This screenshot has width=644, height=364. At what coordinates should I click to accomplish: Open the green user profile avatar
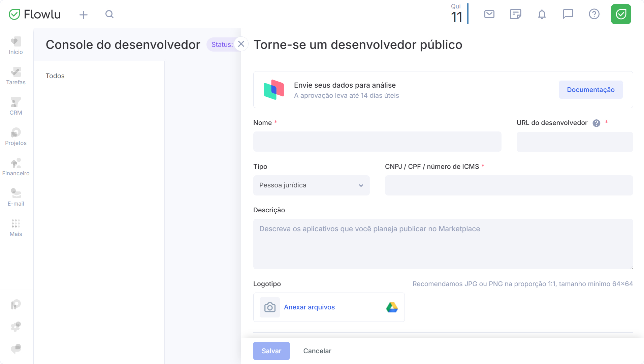(x=621, y=14)
